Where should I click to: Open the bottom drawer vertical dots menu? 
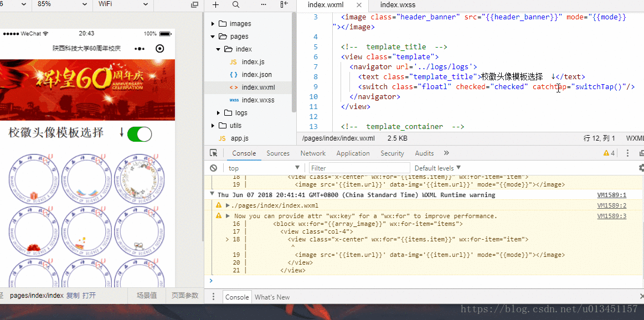pos(213,297)
